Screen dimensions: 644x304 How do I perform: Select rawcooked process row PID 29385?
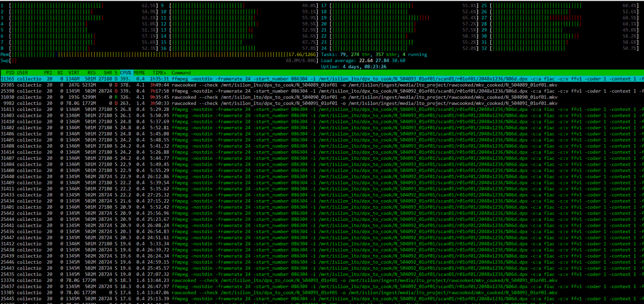(x=322, y=85)
